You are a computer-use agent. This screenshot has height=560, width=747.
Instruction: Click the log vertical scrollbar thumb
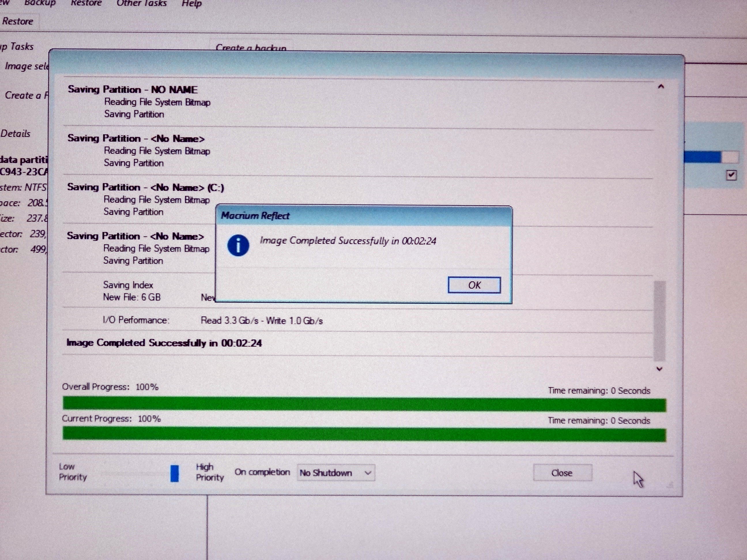(660, 321)
